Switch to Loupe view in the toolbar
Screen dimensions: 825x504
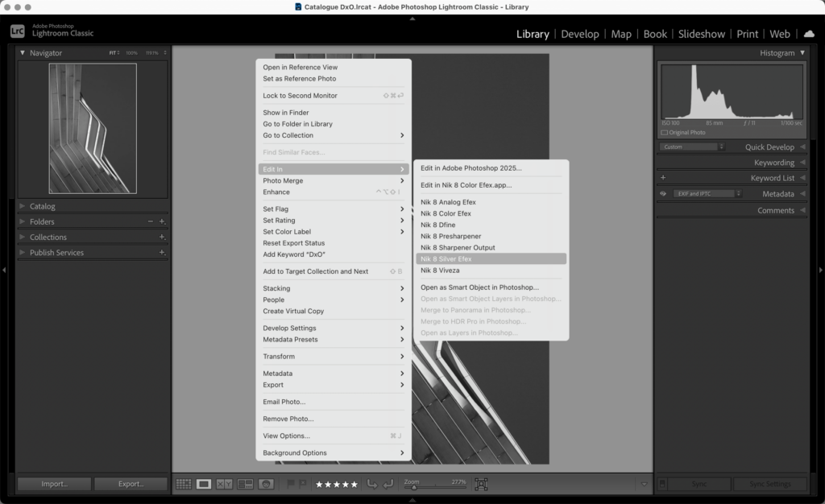coord(204,484)
